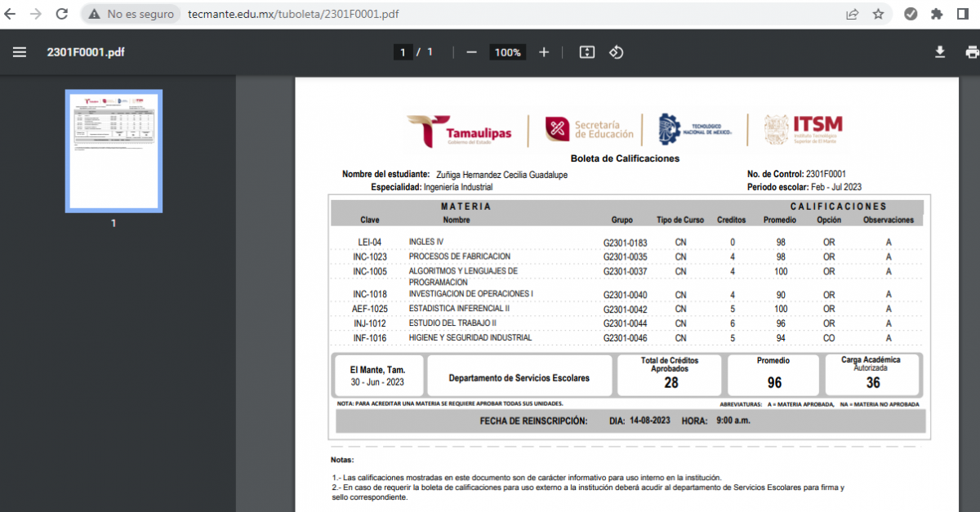The image size is (980, 512).
Task: Bookmark this page with the star icon
Action: click(x=878, y=14)
